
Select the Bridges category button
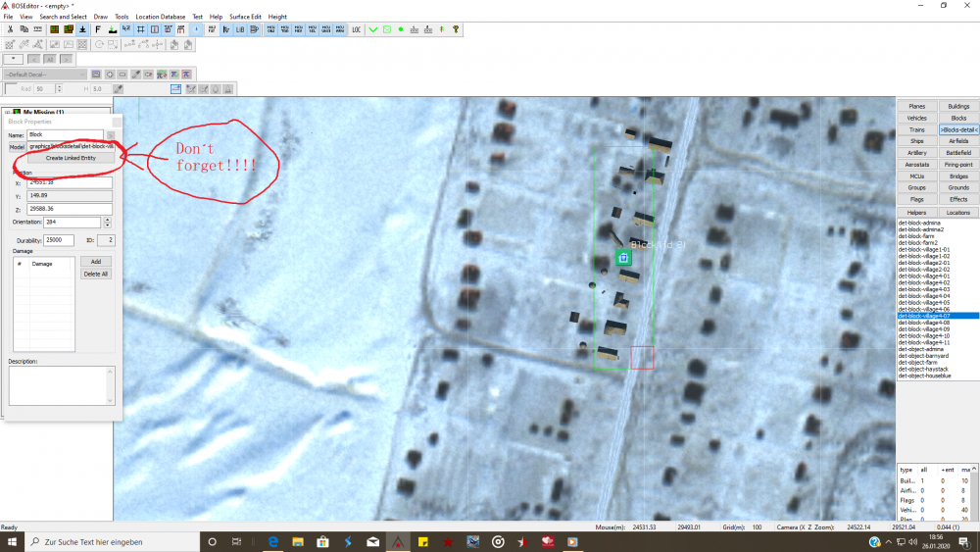click(x=958, y=176)
